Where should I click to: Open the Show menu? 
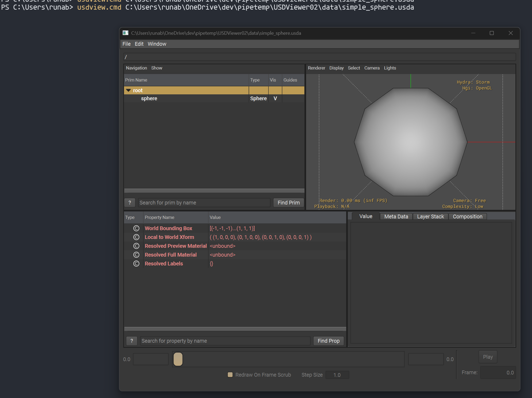click(x=157, y=68)
